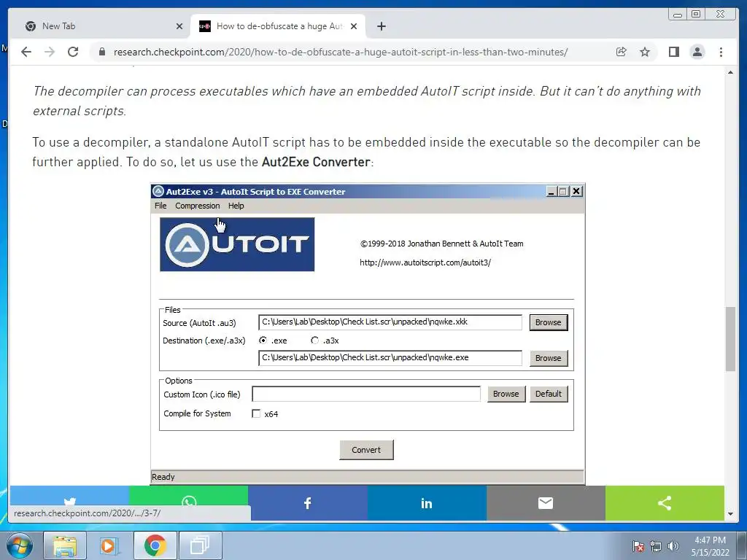
Task: View site security lock info
Action: point(102,52)
